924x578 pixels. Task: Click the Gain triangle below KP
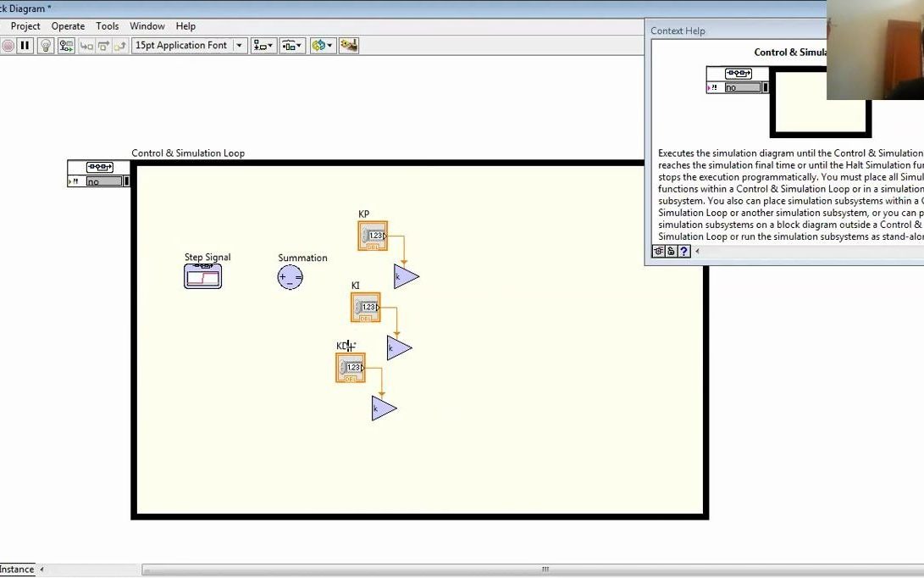tap(405, 276)
